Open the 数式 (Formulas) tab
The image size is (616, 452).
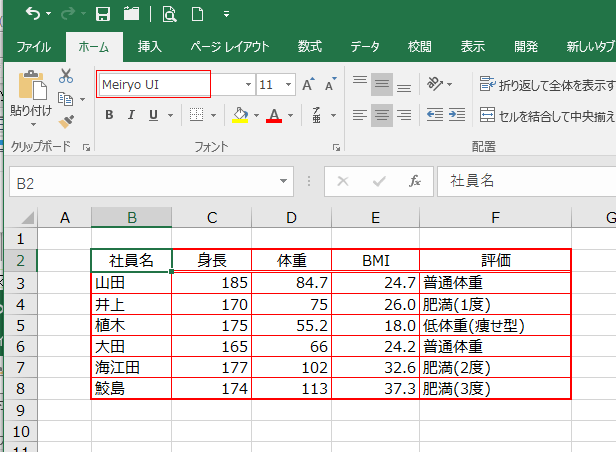tap(309, 46)
